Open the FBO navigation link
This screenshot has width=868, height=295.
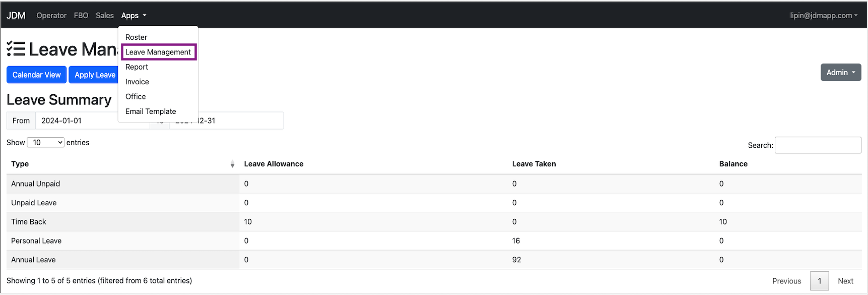pos(81,16)
